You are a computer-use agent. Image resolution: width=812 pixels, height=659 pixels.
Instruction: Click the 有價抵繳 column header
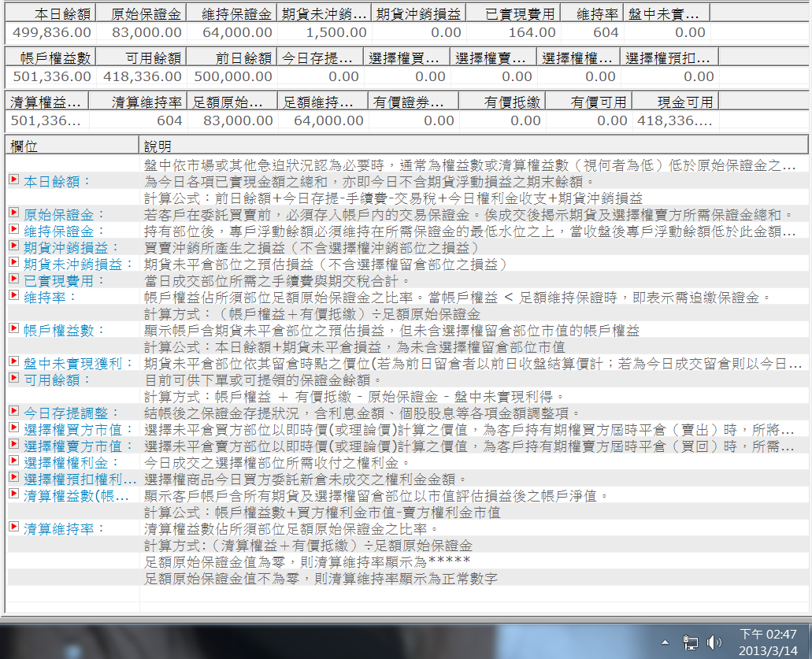tap(502, 102)
